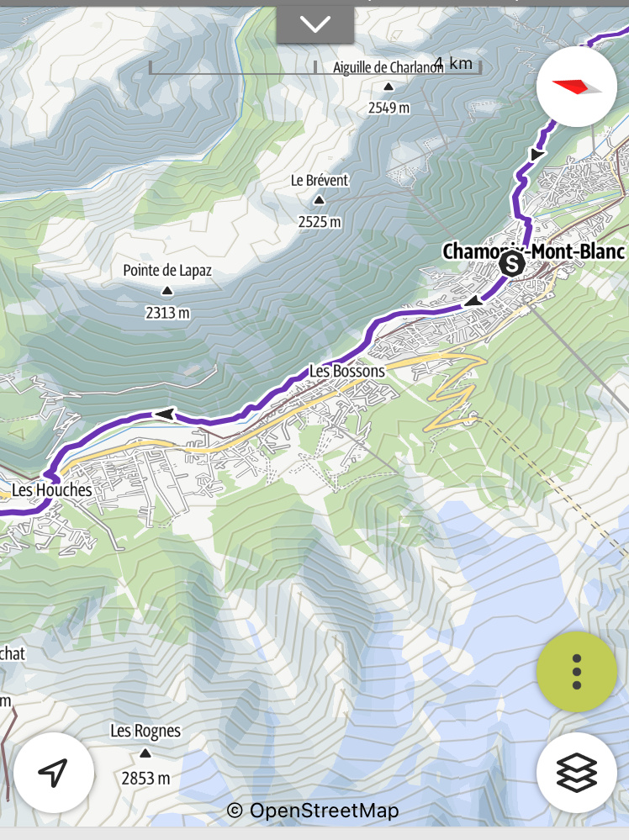Tap the 2853 m elevation label
This screenshot has height=840, width=629.
(x=145, y=779)
